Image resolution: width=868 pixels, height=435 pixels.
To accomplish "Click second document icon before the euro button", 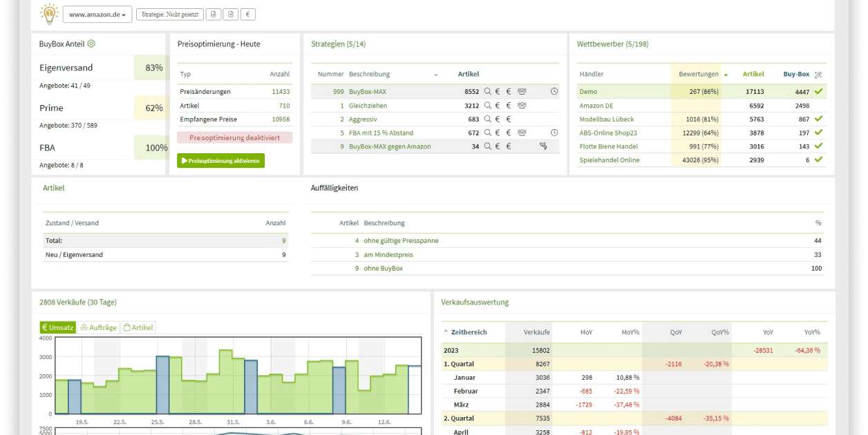I will (231, 14).
